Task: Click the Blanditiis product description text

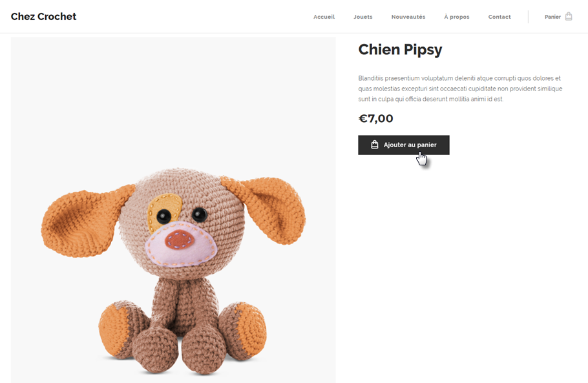Action: pos(460,88)
